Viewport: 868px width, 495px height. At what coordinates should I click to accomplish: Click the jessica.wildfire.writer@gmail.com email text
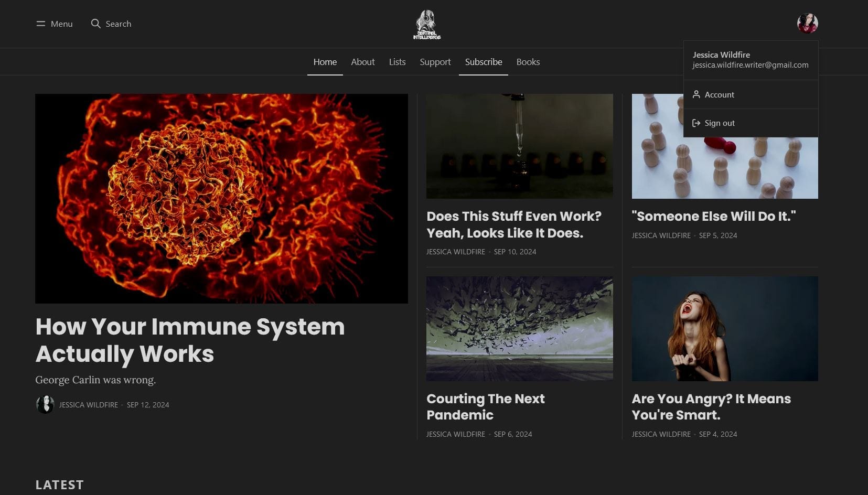click(x=751, y=65)
